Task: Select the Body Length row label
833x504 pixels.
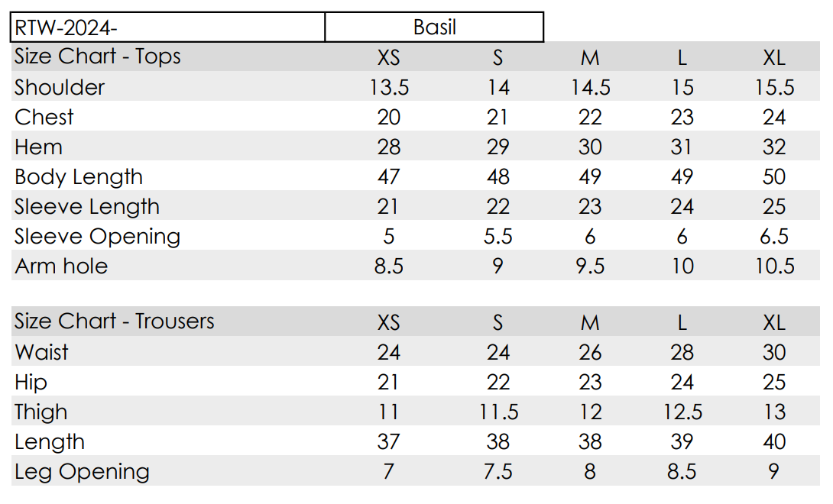Action: tap(79, 177)
